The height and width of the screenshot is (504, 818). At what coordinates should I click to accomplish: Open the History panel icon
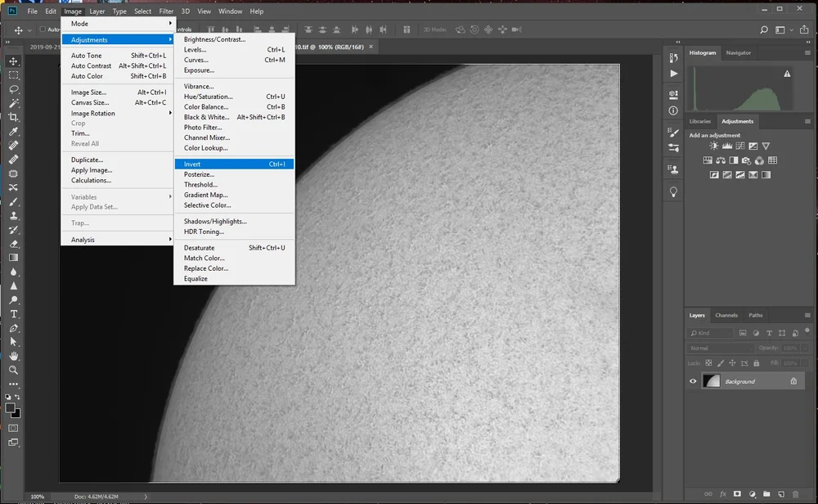pyautogui.click(x=673, y=57)
